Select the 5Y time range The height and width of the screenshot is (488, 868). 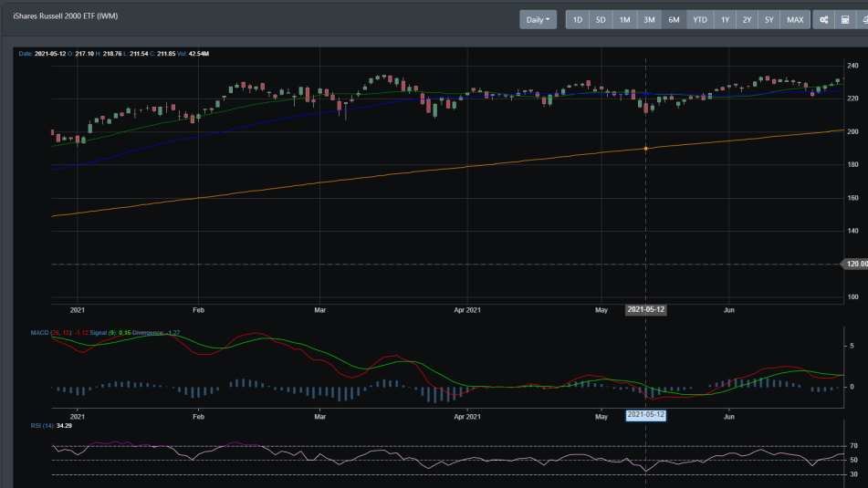(x=769, y=20)
